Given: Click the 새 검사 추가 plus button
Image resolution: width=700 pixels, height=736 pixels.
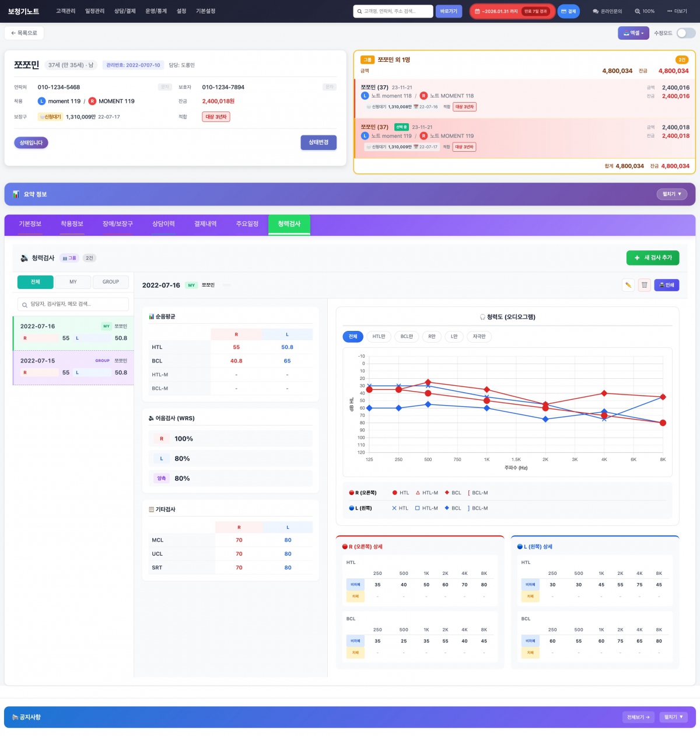Looking at the screenshot, I should pos(653,257).
